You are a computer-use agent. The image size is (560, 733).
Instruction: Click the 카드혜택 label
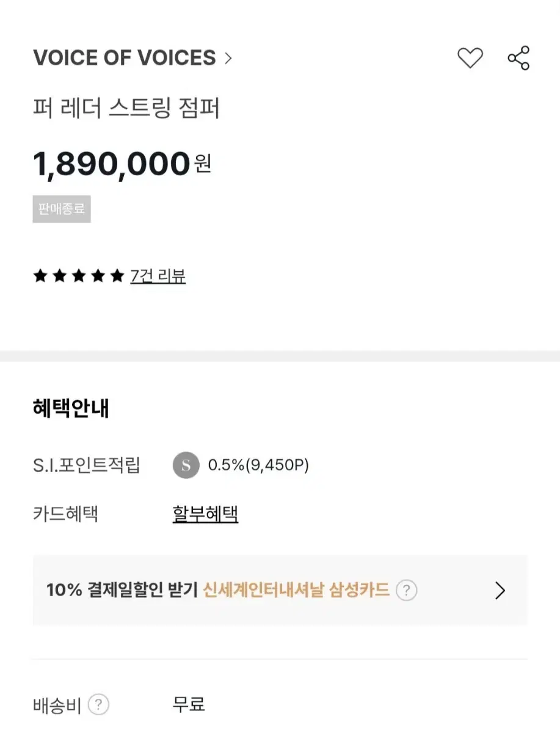click(x=65, y=514)
